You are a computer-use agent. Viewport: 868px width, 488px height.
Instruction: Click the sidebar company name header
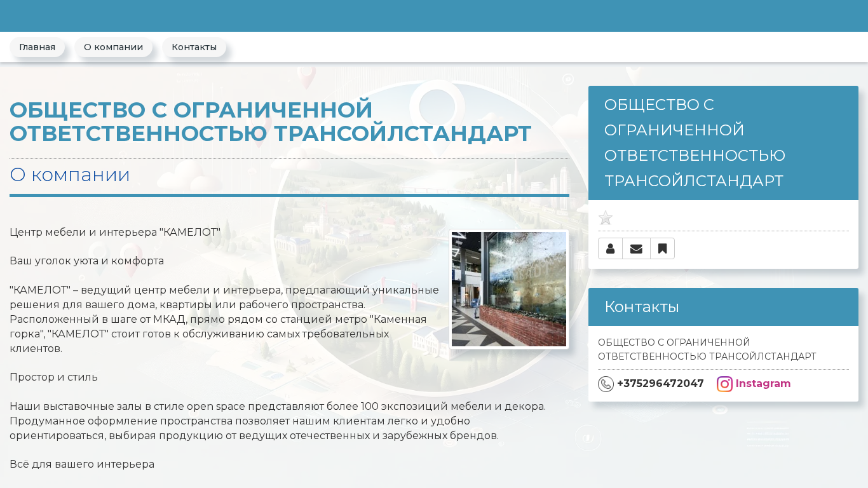[723, 143]
